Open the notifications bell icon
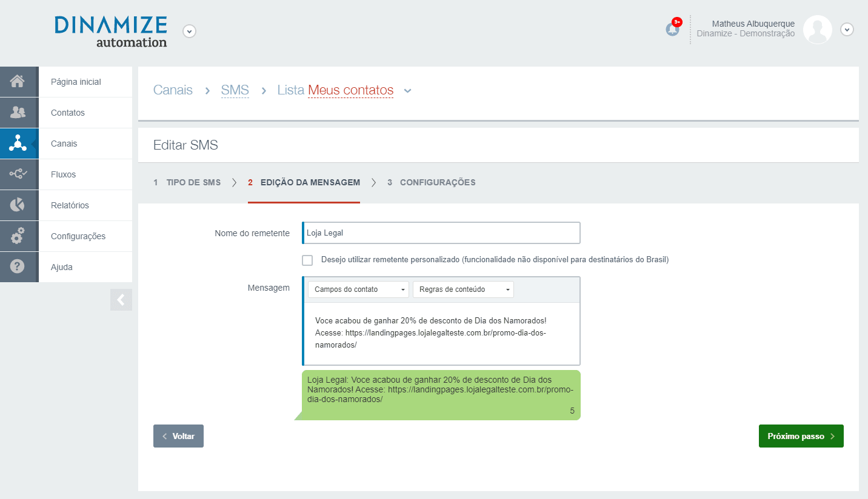868x499 pixels. [673, 28]
